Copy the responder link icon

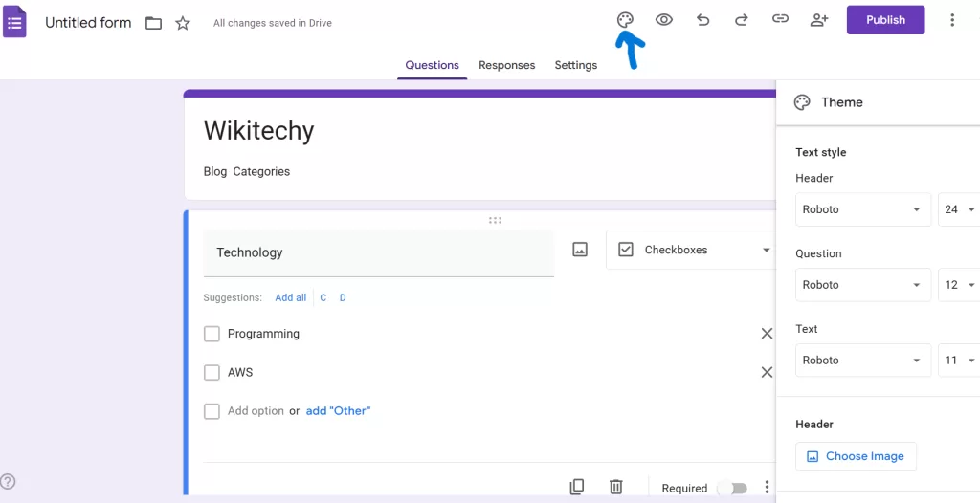coord(780,20)
